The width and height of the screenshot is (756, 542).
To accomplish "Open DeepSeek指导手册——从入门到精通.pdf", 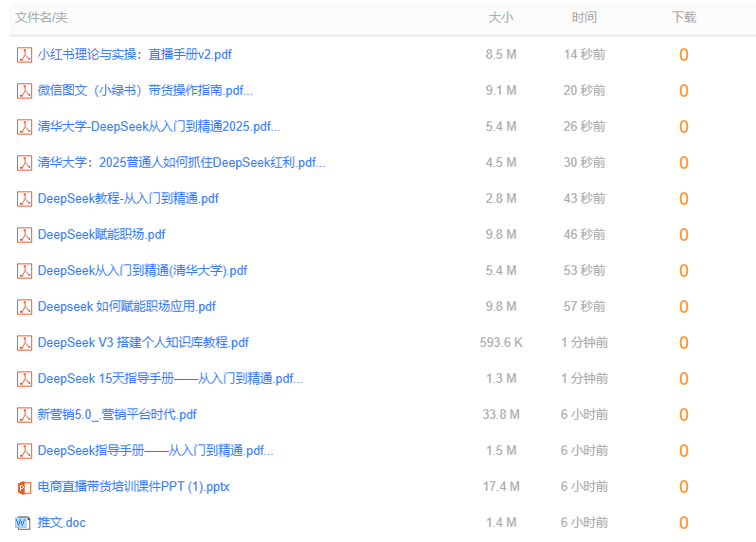I will (155, 450).
